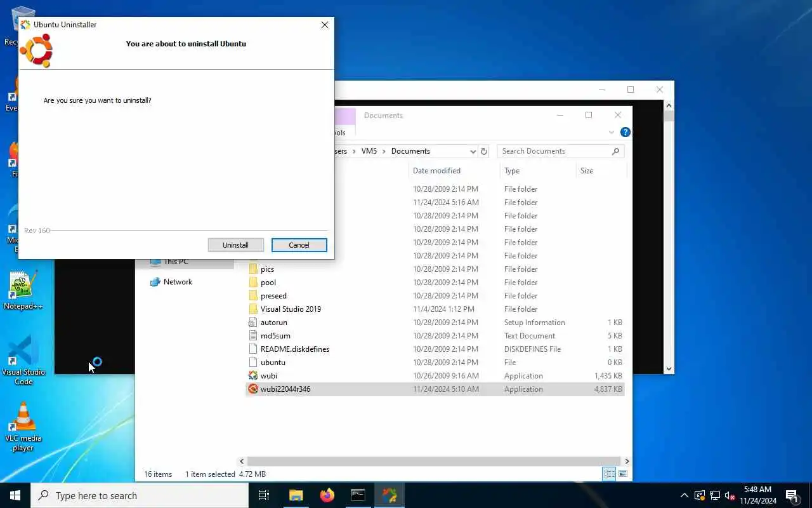Screen dimensions: 812x508
Task: Click Cancel in Ubuntu Uninstaller dialog
Action: click(x=299, y=245)
